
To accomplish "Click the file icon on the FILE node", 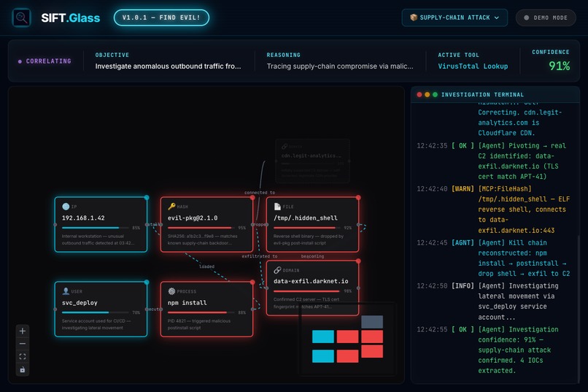I will (x=277, y=207).
